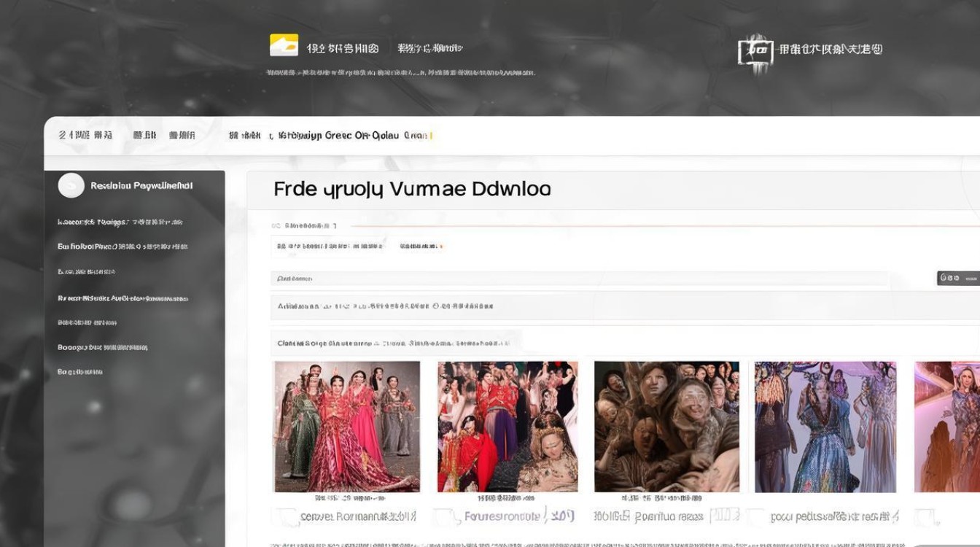
Task: Select the 'Resdiou Pagwulhehdl' sidebar header
Action: 141,186
